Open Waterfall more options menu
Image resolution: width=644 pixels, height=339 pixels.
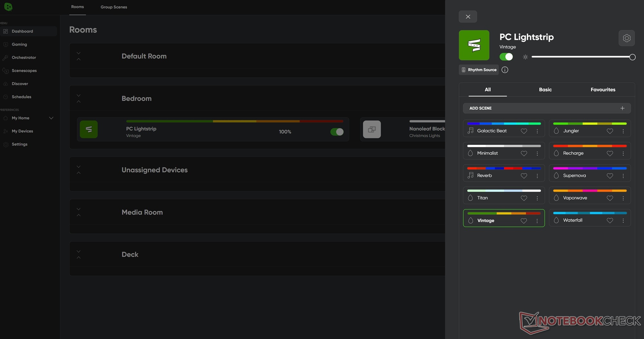click(x=623, y=221)
